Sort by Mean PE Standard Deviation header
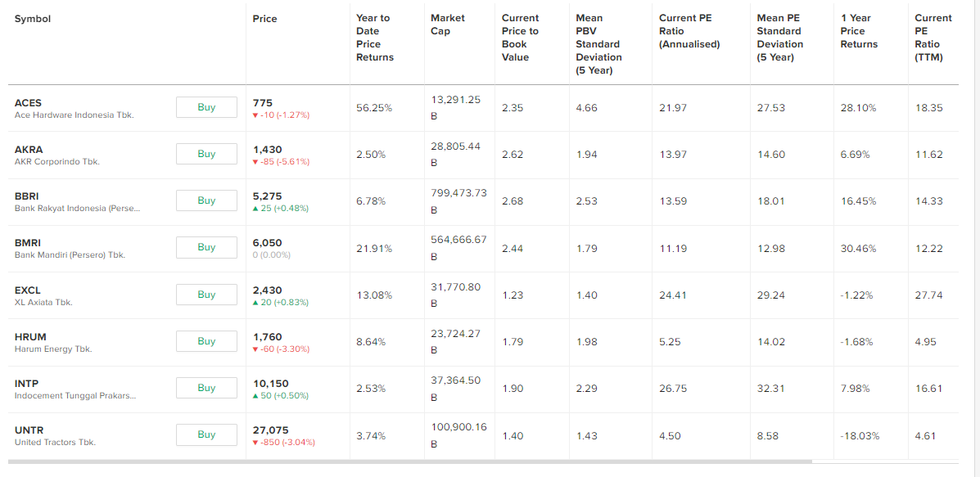Viewport: 980px width, 477px height. click(x=779, y=38)
